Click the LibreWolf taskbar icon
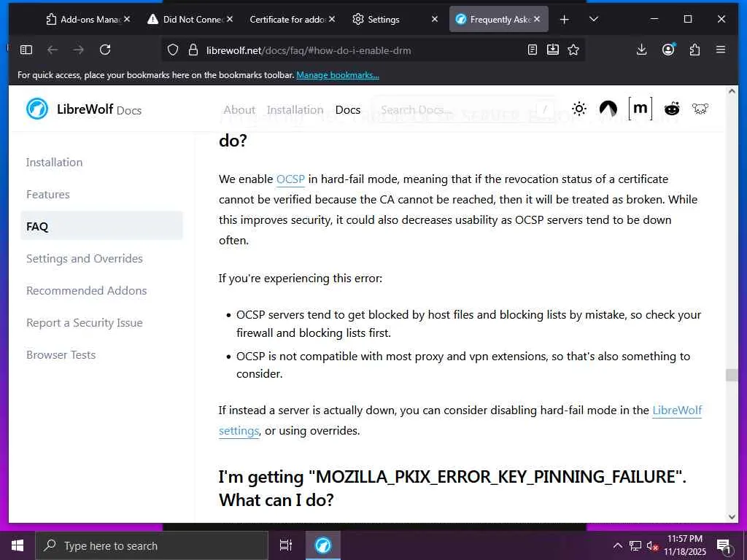 coord(323,545)
